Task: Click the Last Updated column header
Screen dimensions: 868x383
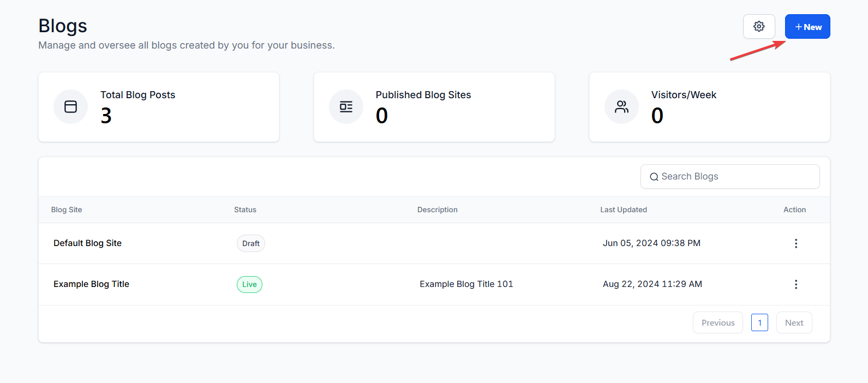Action: [624, 210]
